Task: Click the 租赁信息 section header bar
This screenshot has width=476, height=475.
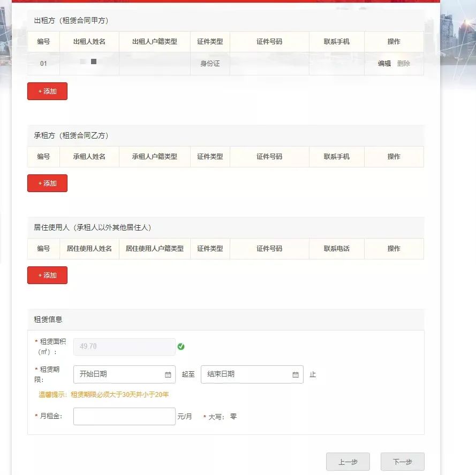Action: pos(225,319)
